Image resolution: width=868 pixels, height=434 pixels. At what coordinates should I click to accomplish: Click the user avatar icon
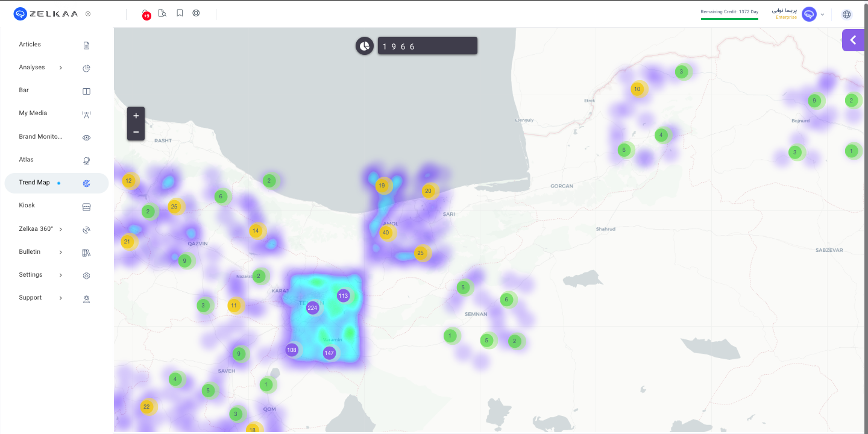809,14
